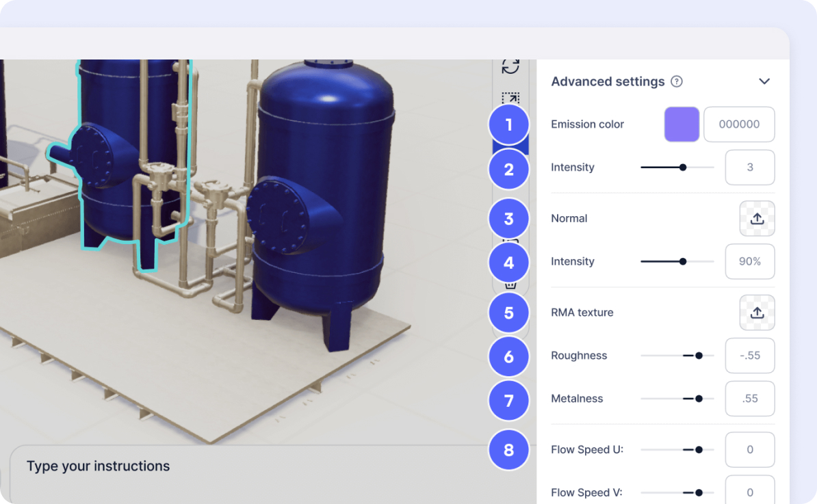817x504 pixels.
Task: Click the Emission Intensity value box showing 3
Action: (x=750, y=168)
